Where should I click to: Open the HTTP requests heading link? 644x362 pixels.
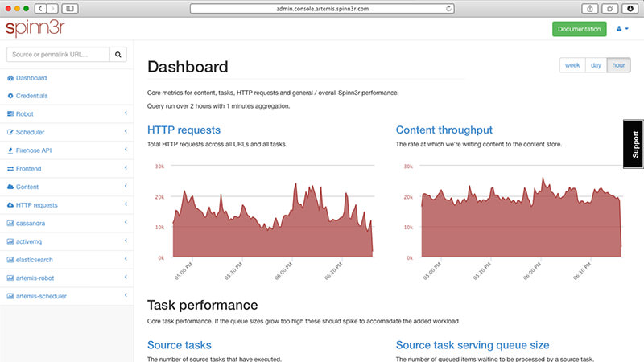coord(184,130)
